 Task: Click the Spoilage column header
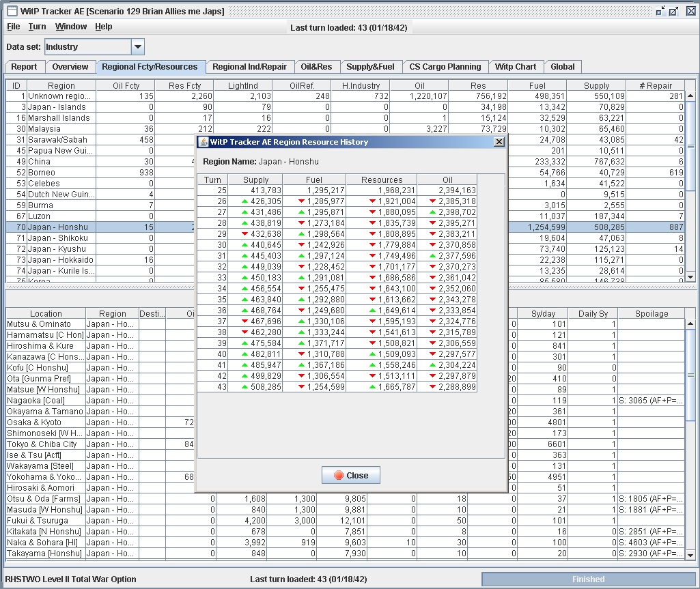click(652, 314)
